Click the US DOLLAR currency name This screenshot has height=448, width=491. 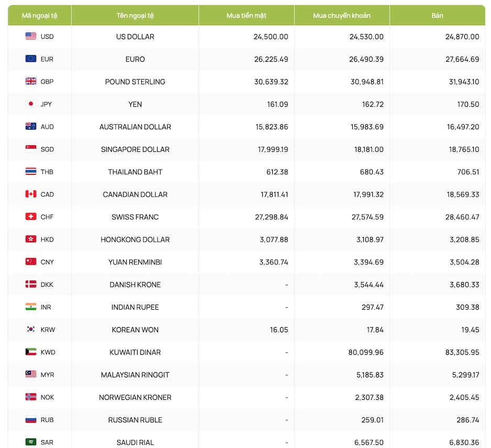click(135, 37)
